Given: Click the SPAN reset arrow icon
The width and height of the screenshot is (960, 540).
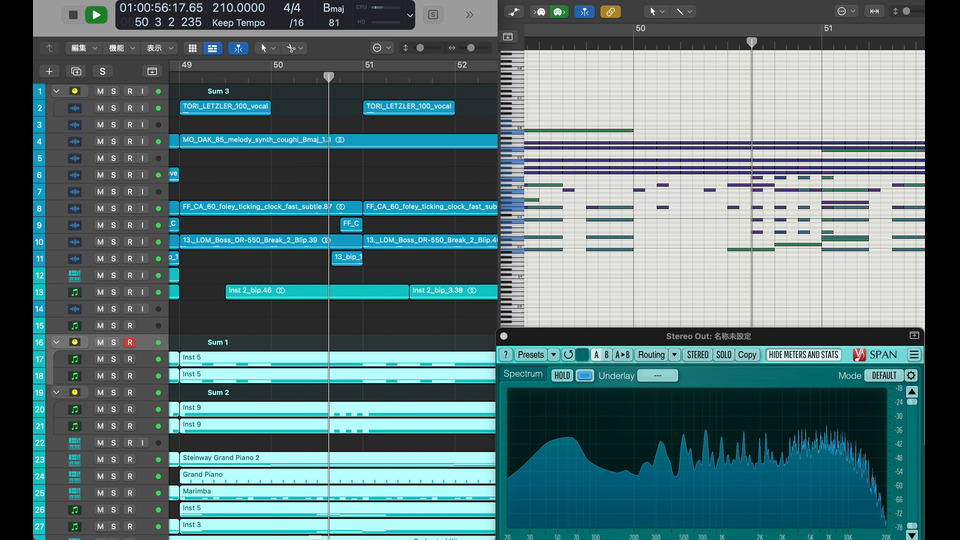Looking at the screenshot, I should coord(568,355).
